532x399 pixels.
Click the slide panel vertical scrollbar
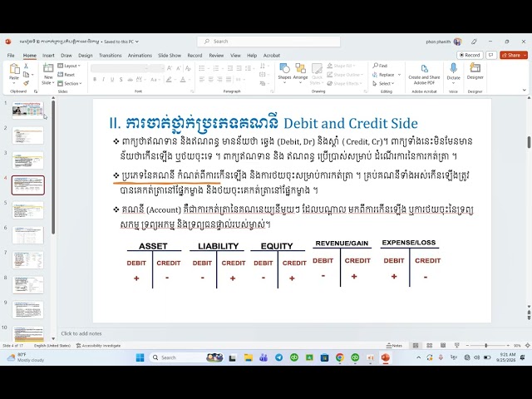(x=53, y=166)
